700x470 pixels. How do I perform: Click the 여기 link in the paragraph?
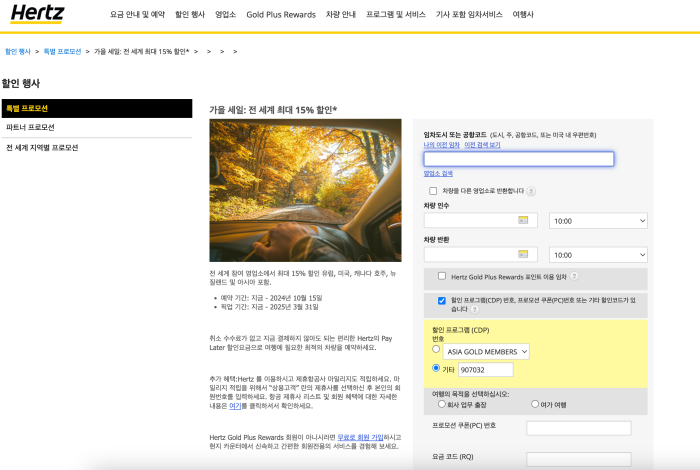click(235, 406)
